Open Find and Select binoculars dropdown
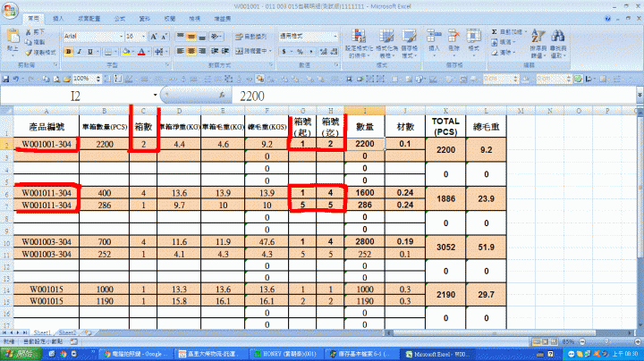 (558, 44)
